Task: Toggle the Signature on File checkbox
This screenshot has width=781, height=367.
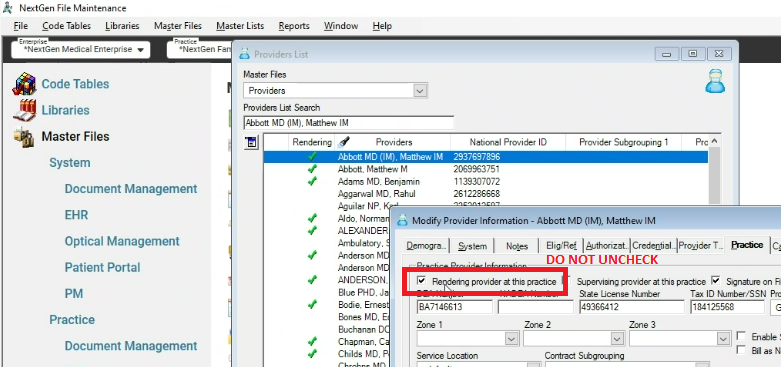Action: 716,281
